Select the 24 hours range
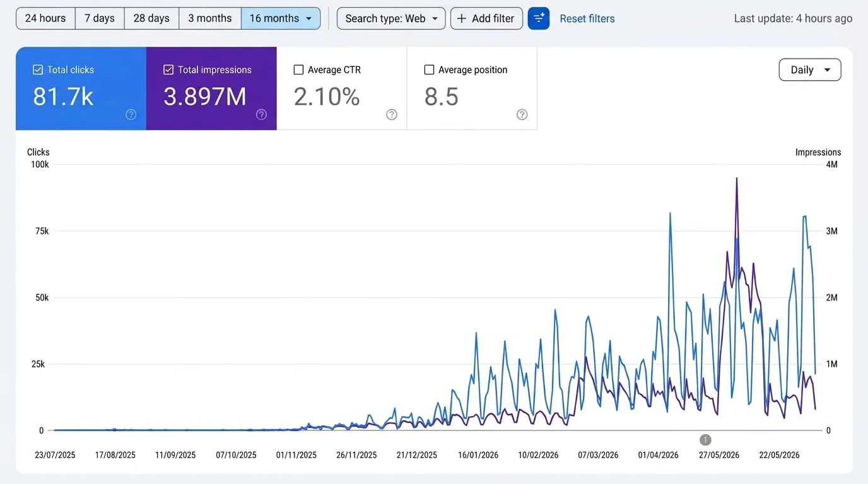The image size is (868, 484). tap(45, 18)
